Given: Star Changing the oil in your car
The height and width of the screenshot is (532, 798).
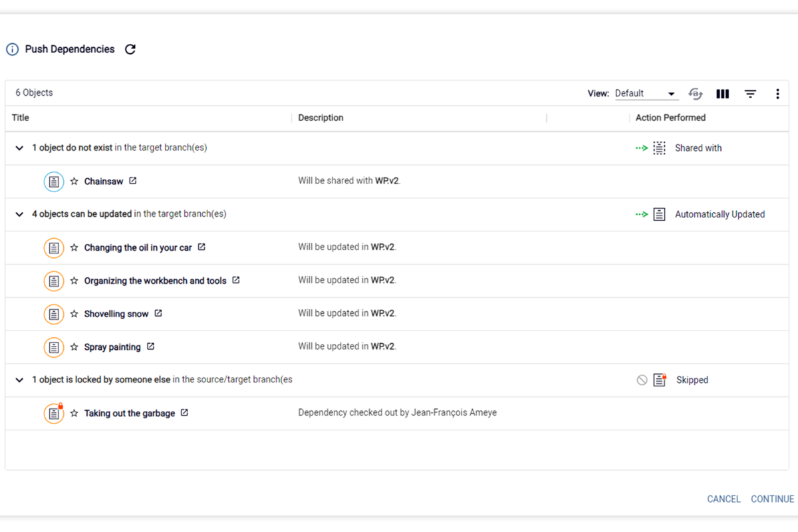Looking at the screenshot, I should [x=74, y=248].
